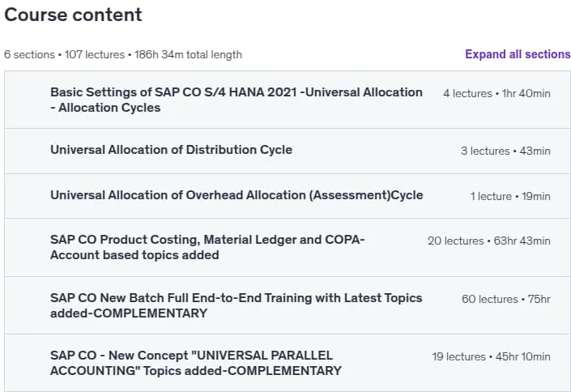Expand the Basic Settings of SAP CO section
571x392 pixels.
288,100
